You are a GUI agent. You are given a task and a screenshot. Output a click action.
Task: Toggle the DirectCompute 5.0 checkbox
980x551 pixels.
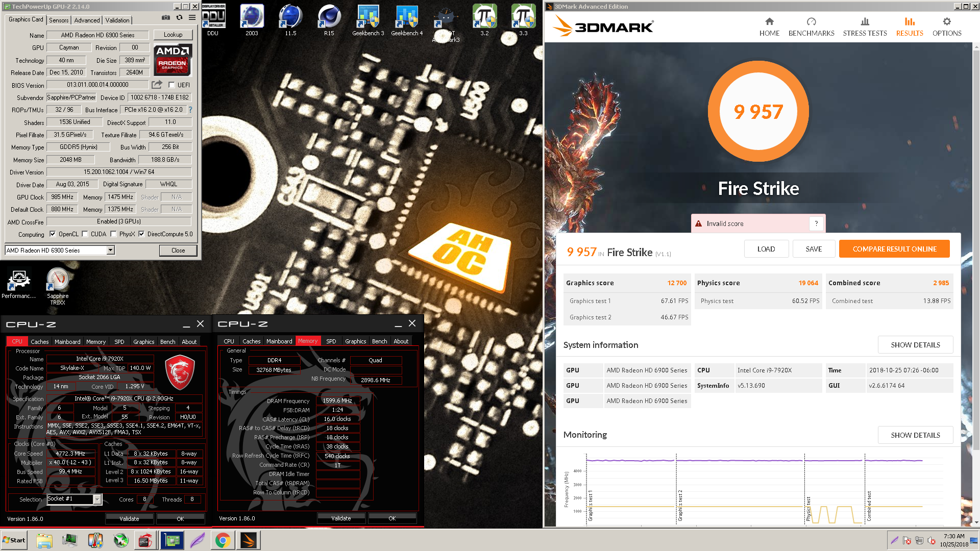[x=142, y=234]
